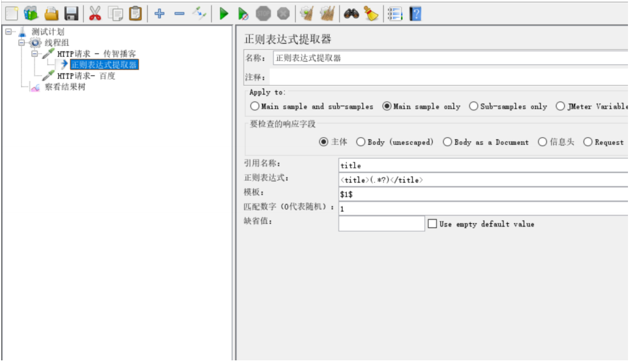Click the 引用名称 field containing title
Viewport: 631px width, 364px height.
pyautogui.click(x=483, y=165)
